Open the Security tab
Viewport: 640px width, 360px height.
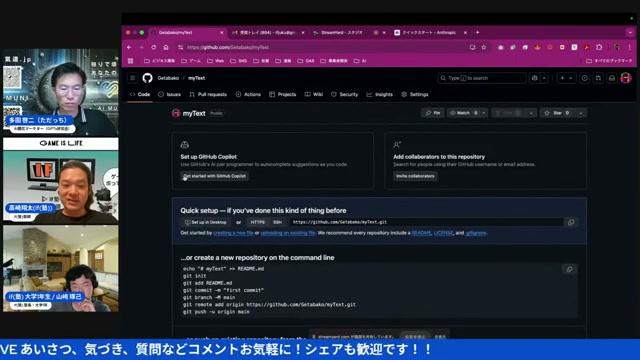[x=344, y=94]
